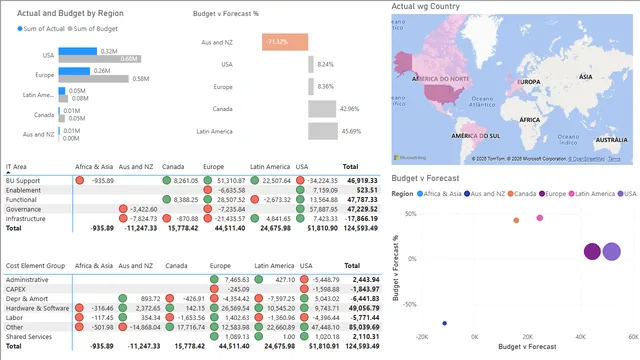
Task: Click red indicator beside -34,224.35 value
Action: pos(300,180)
